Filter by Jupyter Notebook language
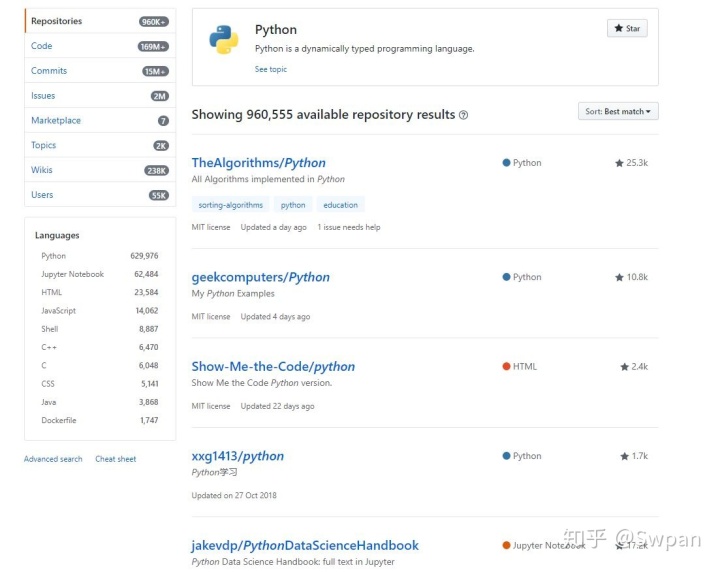Image resolution: width=720 pixels, height=572 pixels. pyautogui.click(x=100, y=274)
